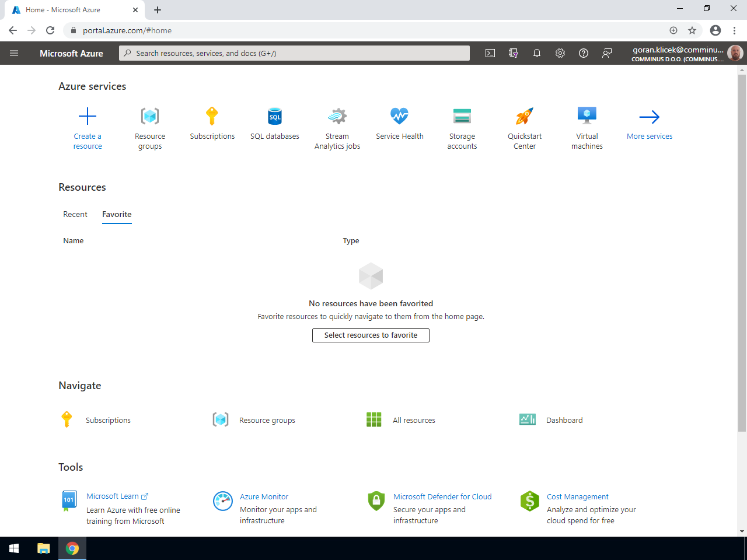This screenshot has width=747, height=560.
Task: Open the Cost Management link
Action: (578, 497)
